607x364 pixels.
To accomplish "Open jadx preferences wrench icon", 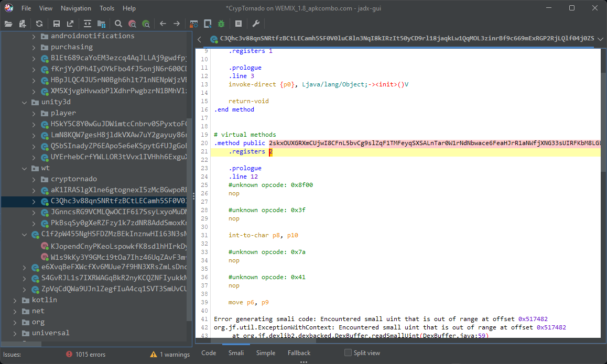I will click(x=255, y=24).
